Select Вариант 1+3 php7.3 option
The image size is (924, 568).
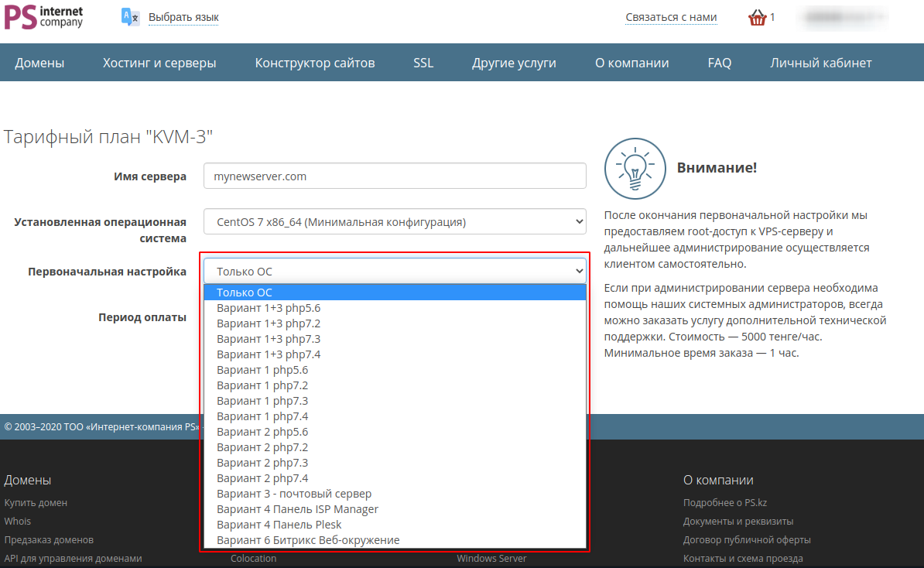(395, 339)
